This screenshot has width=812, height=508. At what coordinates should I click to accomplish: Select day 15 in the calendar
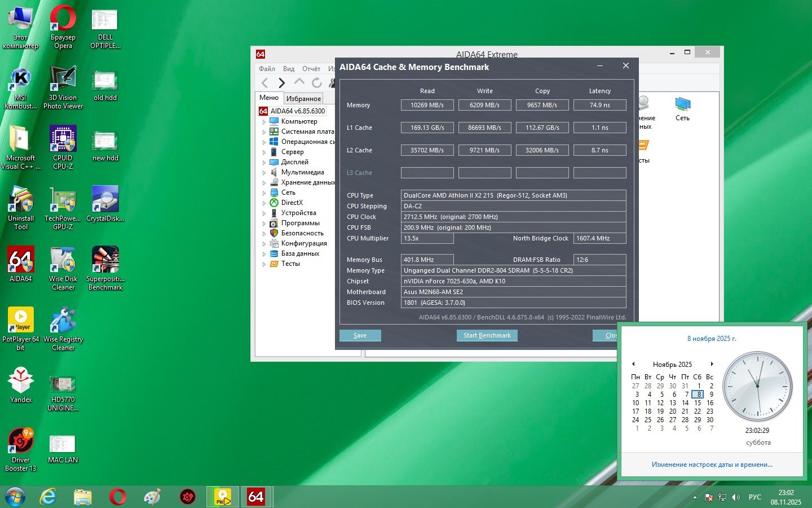tap(698, 403)
